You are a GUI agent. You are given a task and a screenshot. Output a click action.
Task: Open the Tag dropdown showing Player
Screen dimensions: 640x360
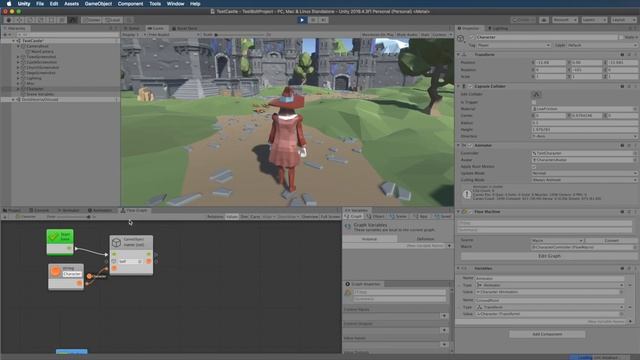(513, 45)
